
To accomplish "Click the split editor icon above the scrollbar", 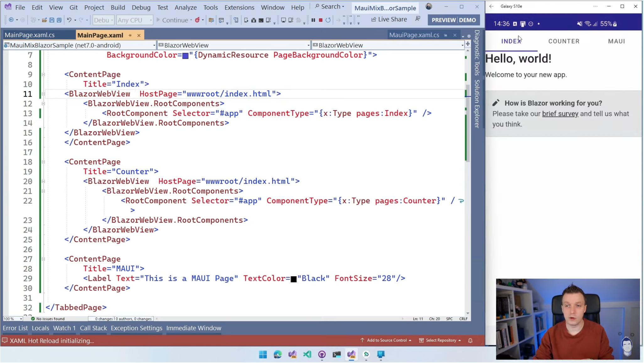I will coord(468,44).
